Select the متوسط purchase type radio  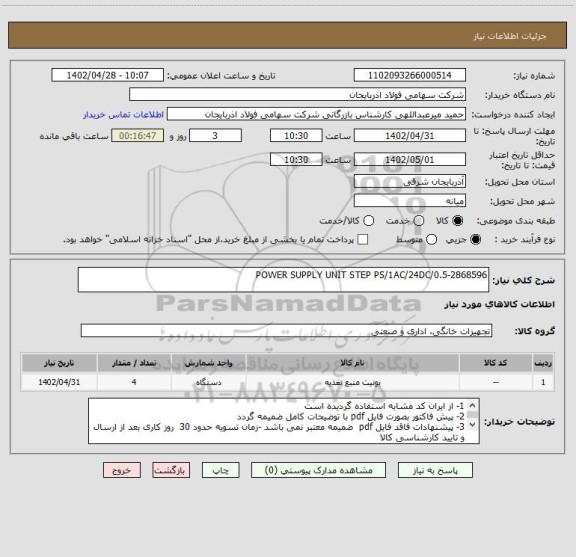(431, 240)
